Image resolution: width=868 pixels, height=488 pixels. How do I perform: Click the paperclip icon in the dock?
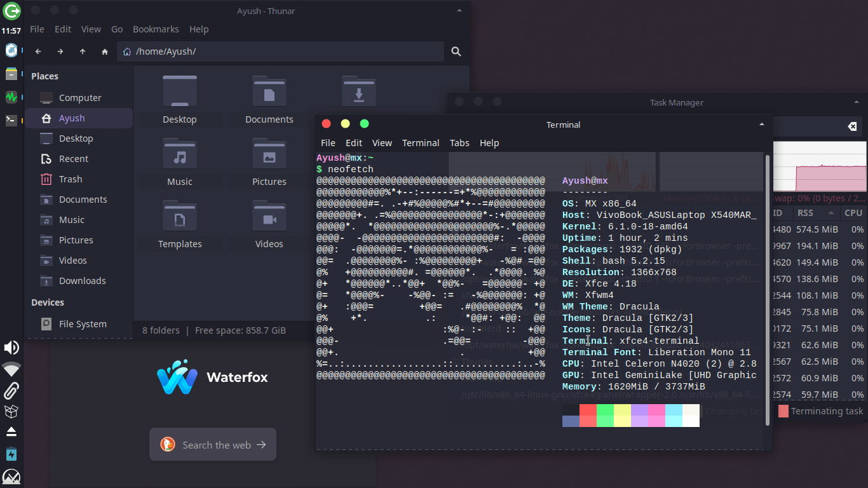pyautogui.click(x=12, y=390)
